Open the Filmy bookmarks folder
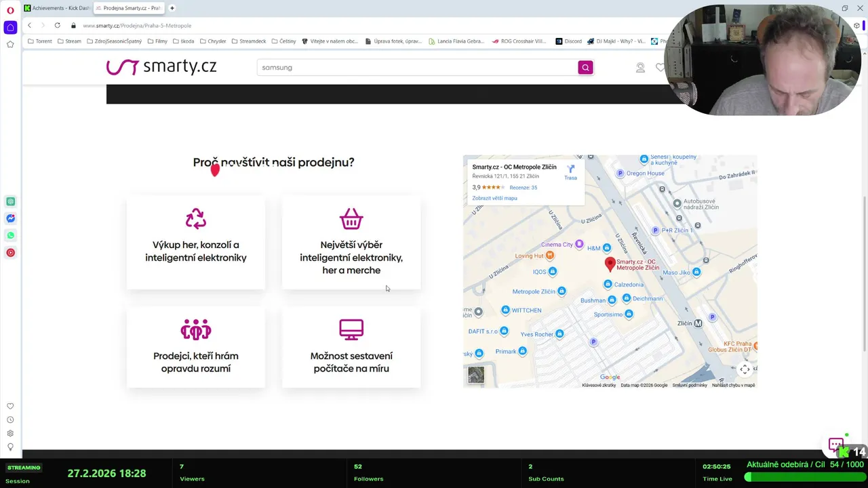868x488 pixels. click(x=157, y=41)
